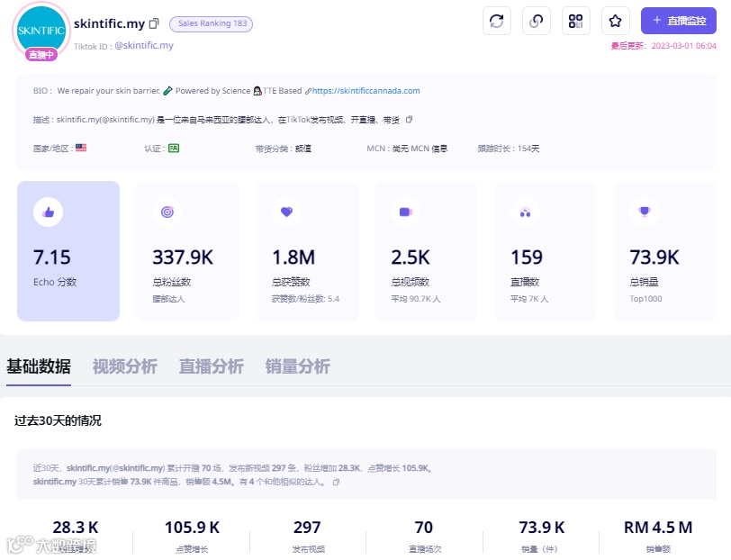
Task: Click the 直播监控 button
Action: [x=678, y=21]
